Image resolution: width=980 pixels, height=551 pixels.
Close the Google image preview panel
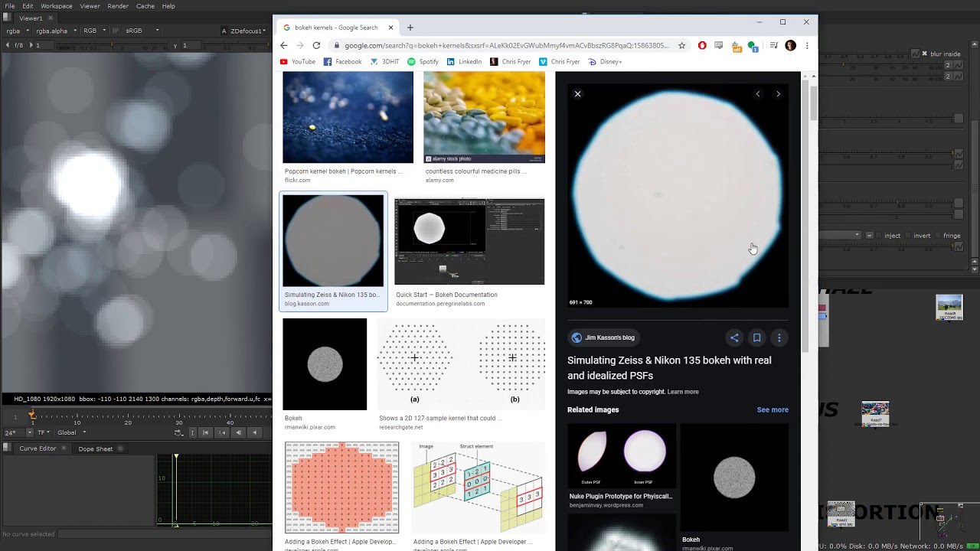click(x=577, y=94)
